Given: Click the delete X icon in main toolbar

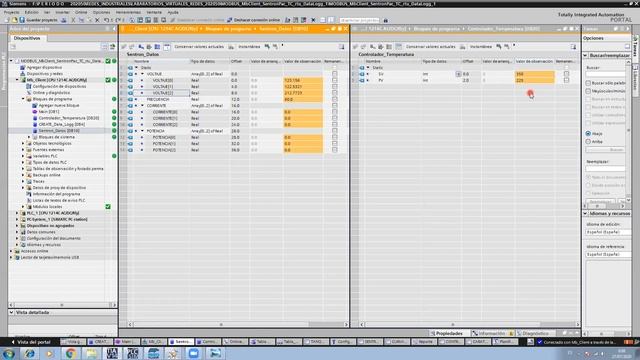Looking at the screenshot, I should tap(97, 20).
